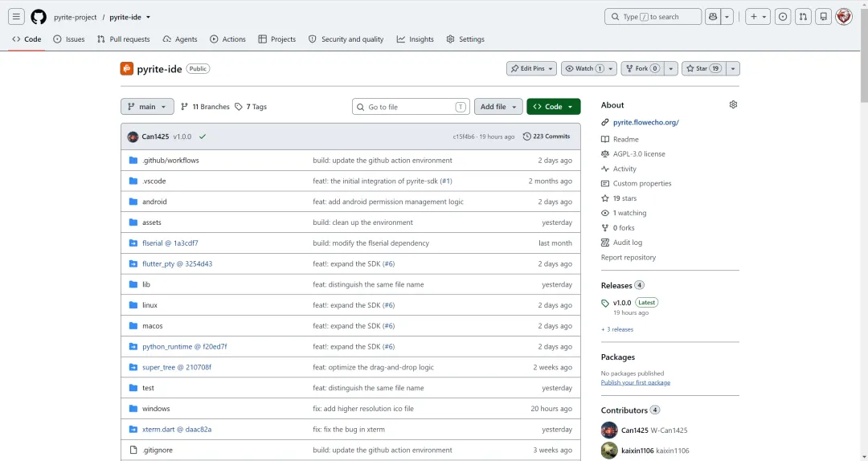Open the Security and quality tab

[x=346, y=39]
